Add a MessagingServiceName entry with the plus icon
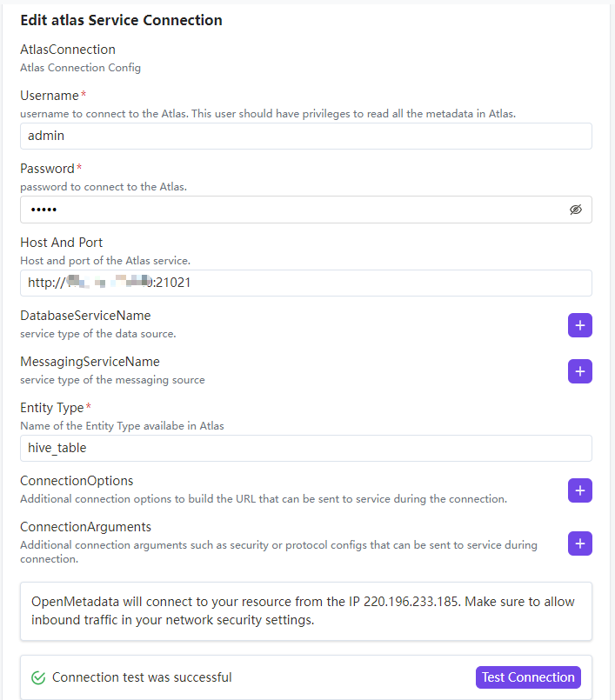Screen dimensions: 615x700 pos(579,371)
